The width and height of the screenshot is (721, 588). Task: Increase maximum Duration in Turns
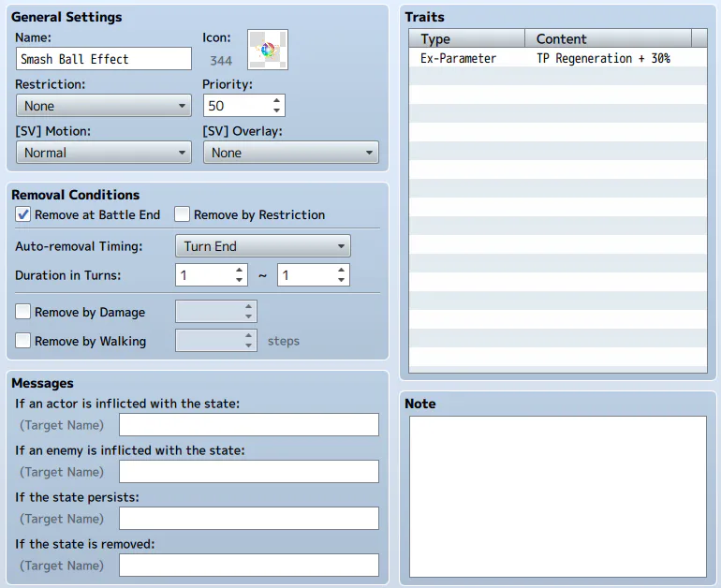pyautogui.click(x=341, y=270)
